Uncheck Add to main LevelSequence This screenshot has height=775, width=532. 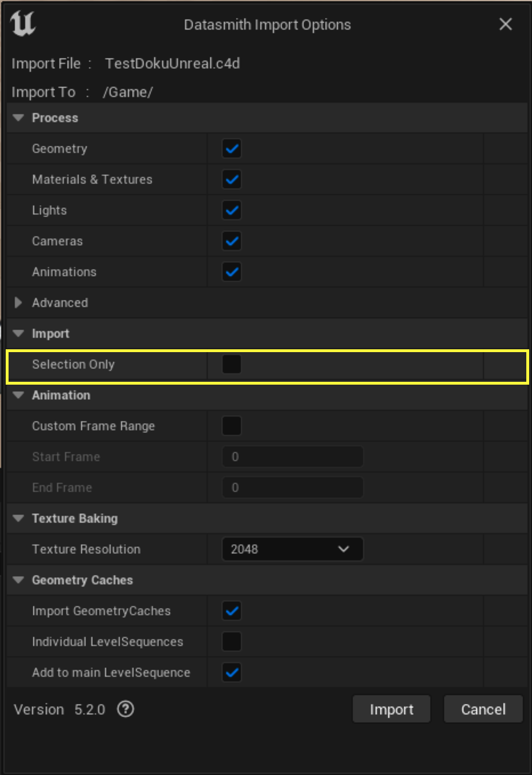(x=231, y=672)
